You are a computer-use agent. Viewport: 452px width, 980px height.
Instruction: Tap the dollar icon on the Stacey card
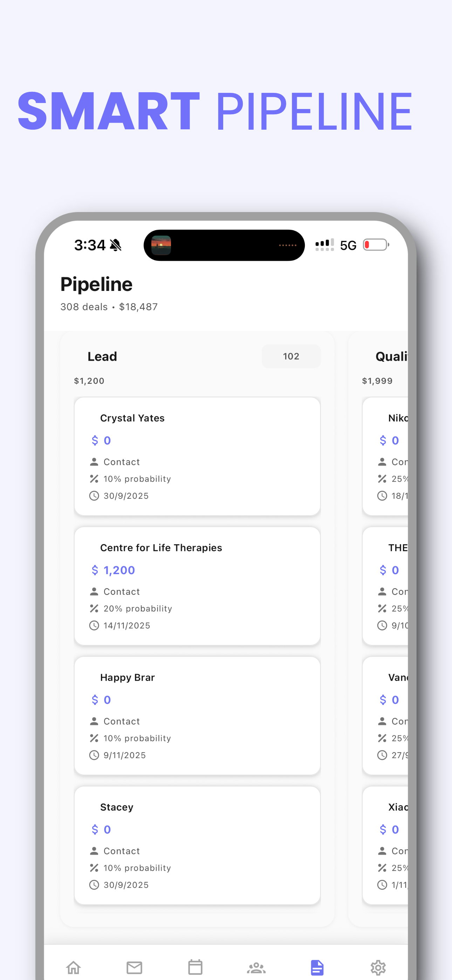tap(95, 829)
